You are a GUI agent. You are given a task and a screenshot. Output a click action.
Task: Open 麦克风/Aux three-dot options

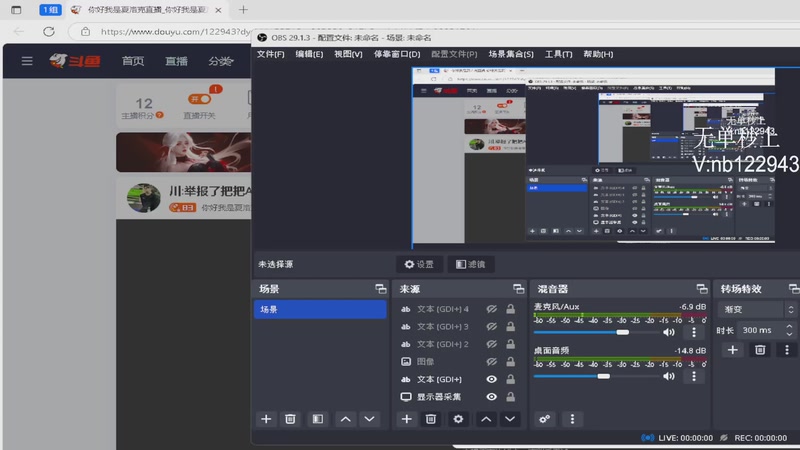click(x=693, y=332)
